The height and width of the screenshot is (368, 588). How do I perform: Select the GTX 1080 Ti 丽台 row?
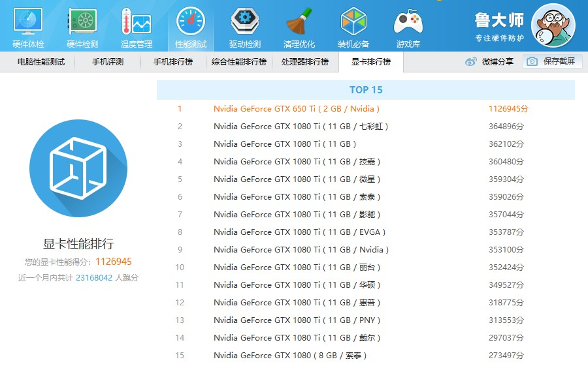(366, 267)
